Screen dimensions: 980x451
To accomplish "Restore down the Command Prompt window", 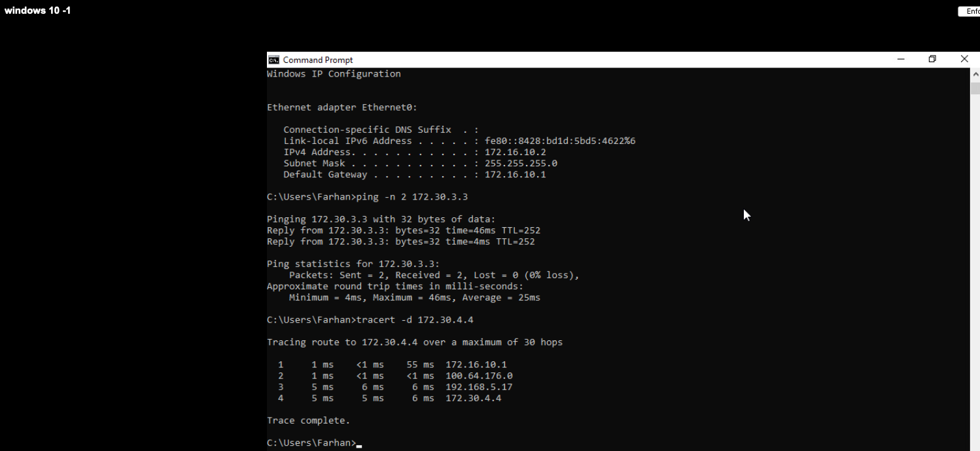I will click(932, 60).
